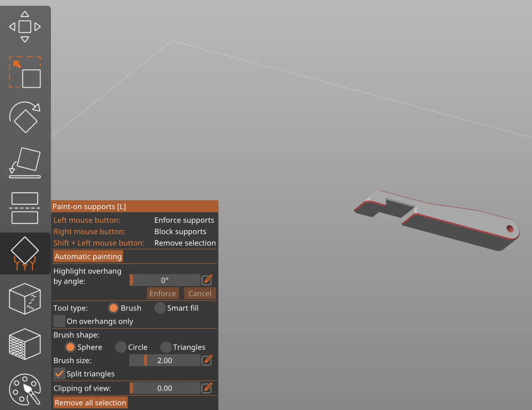
Task: Click the 'Brush shape:' label
Action: point(76,335)
